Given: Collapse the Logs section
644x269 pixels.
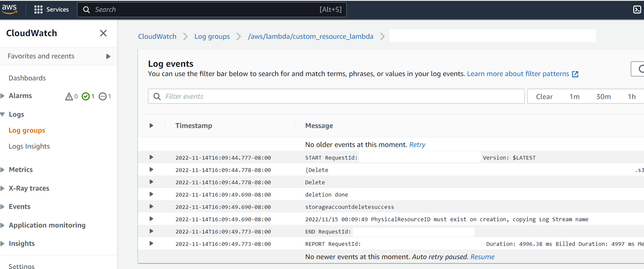Looking at the screenshot, I should pos(3,114).
